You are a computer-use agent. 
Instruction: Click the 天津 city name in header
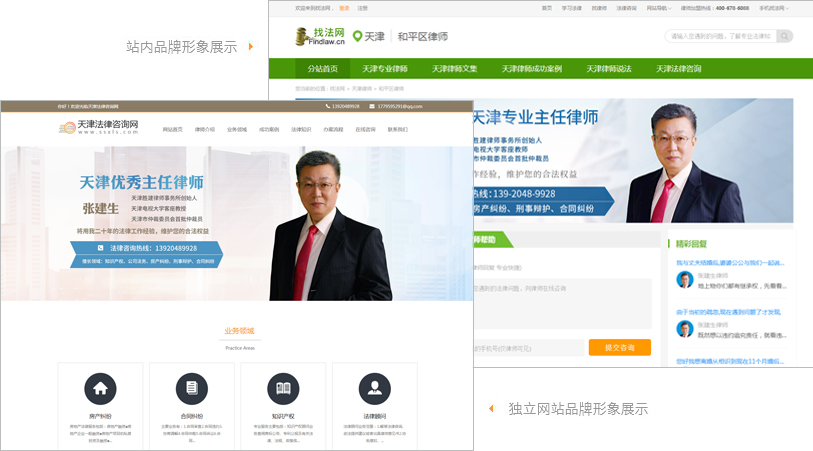coord(374,36)
